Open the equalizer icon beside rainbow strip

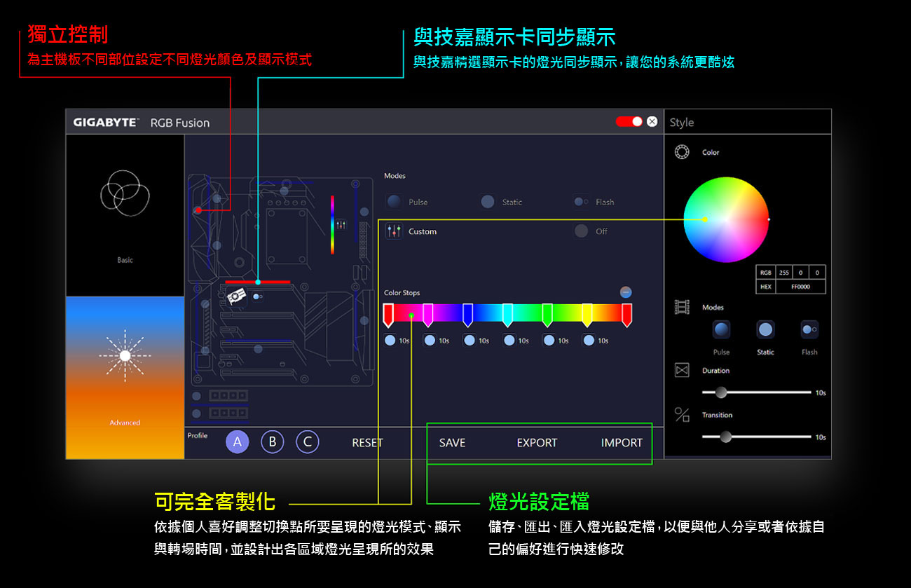click(x=341, y=224)
